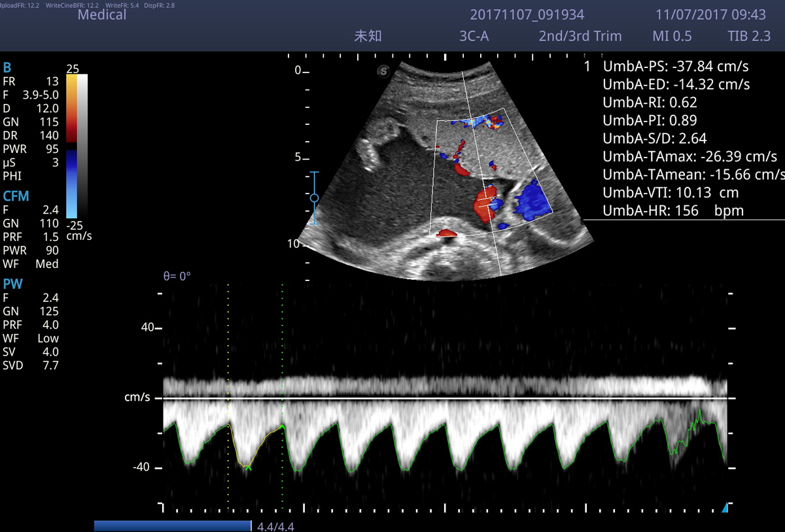Click the 3C-A probe label
Screen dimensions: 785x532
[x=474, y=36]
